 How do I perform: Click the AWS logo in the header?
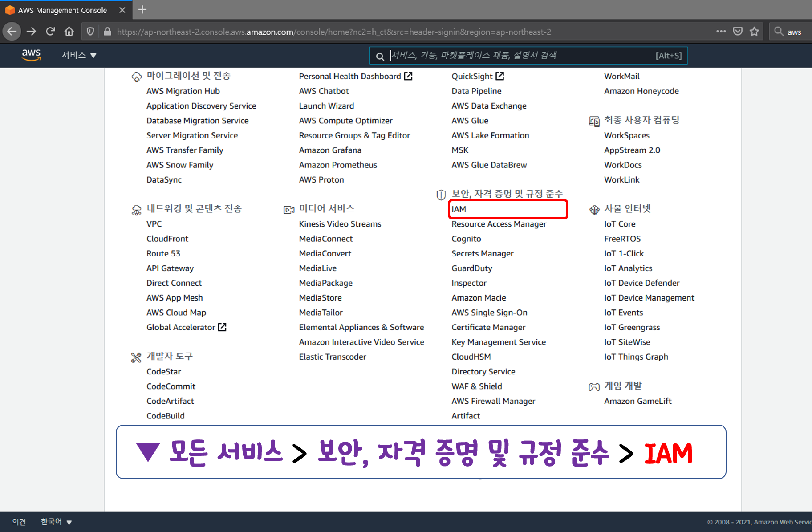pos(31,55)
